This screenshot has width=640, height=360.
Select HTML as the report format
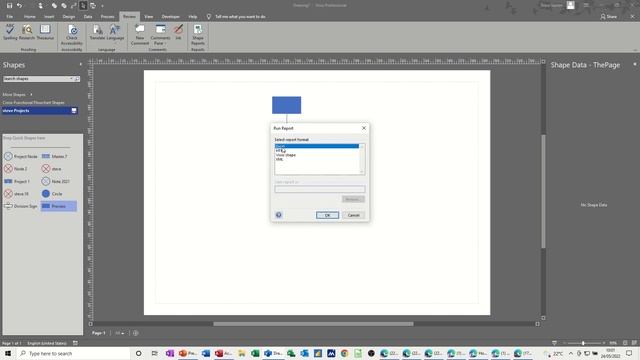point(317,151)
